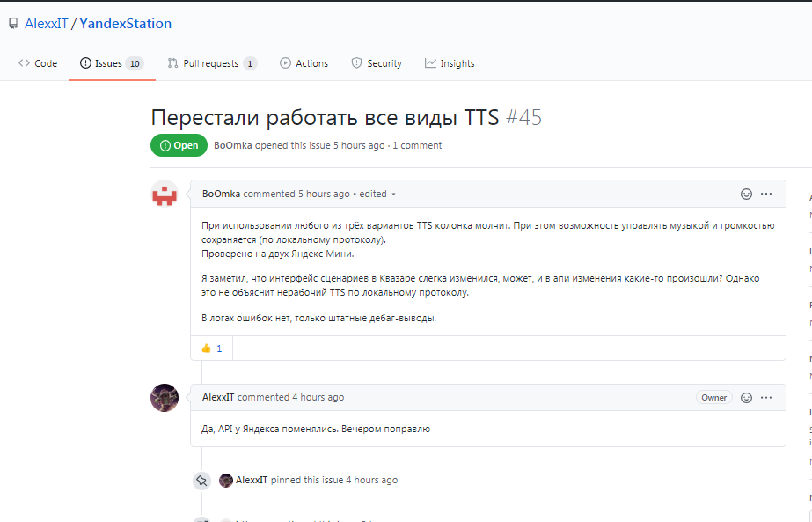812x522 pixels.
Task: Click the small AlexxIT avatar in pinned event
Action: click(x=226, y=481)
